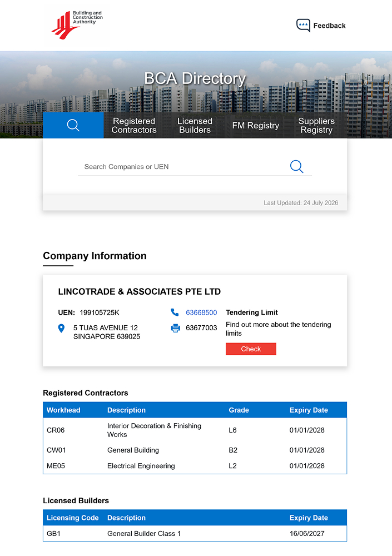Screen dimensions: 392x556
Task: Select the ME05 workhead cell
Action: click(56, 466)
